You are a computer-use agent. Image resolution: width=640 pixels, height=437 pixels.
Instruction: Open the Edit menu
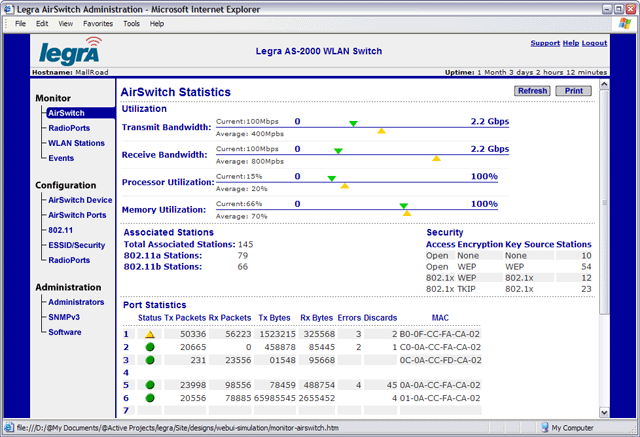coord(42,24)
